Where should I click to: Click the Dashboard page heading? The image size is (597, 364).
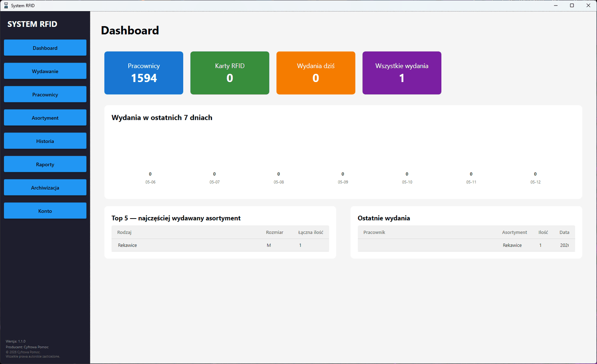pyautogui.click(x=130, y=30)
